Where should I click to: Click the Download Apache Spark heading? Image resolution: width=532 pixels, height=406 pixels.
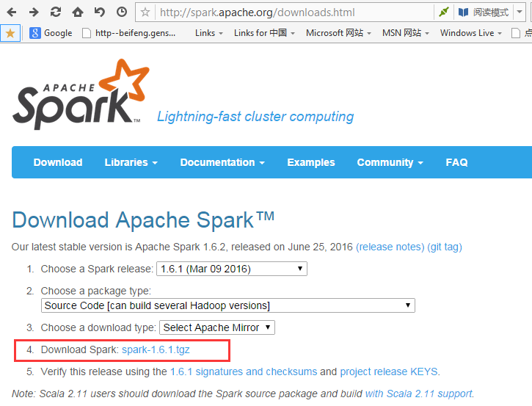click(143, 220)
